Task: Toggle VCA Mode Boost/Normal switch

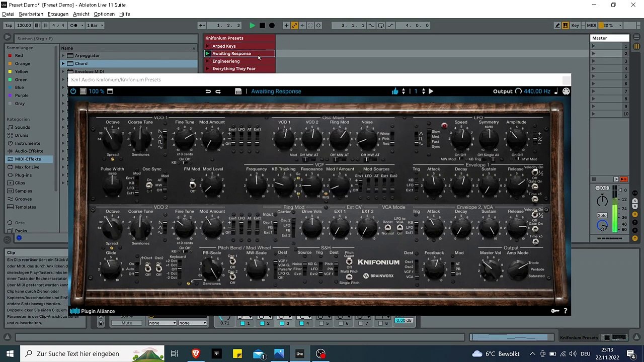Action: [x=388, y=227]
